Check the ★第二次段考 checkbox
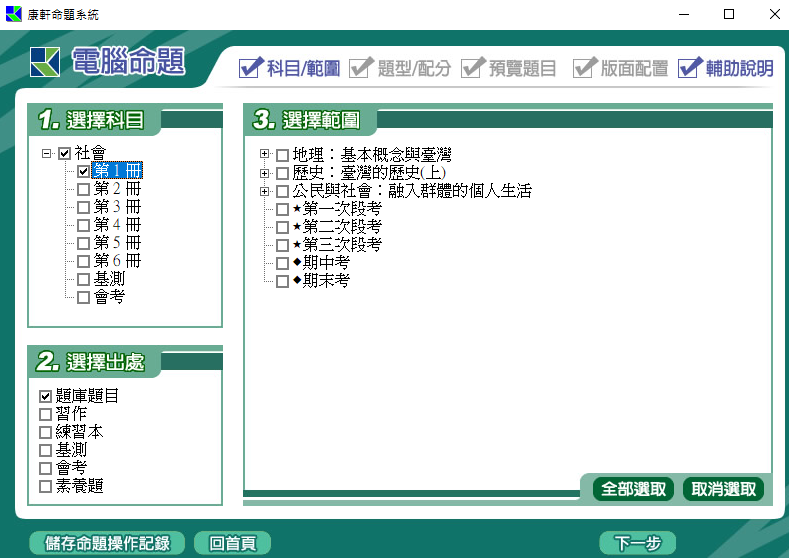The width and height of the screenshot is (789, 558). pos(282,227)
